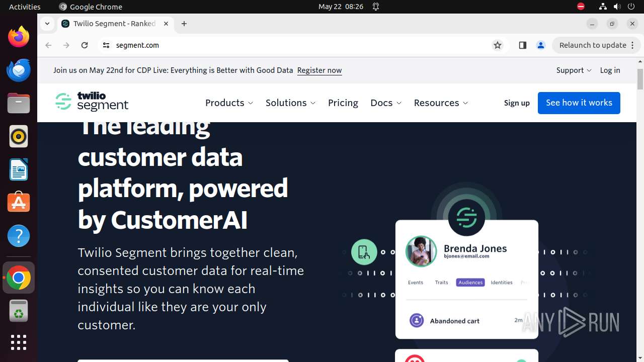Image resolution: width=644 pixels, height=362 pixels.
Task: Click Brenda Jones profile photo
Action: click(421, 251)
